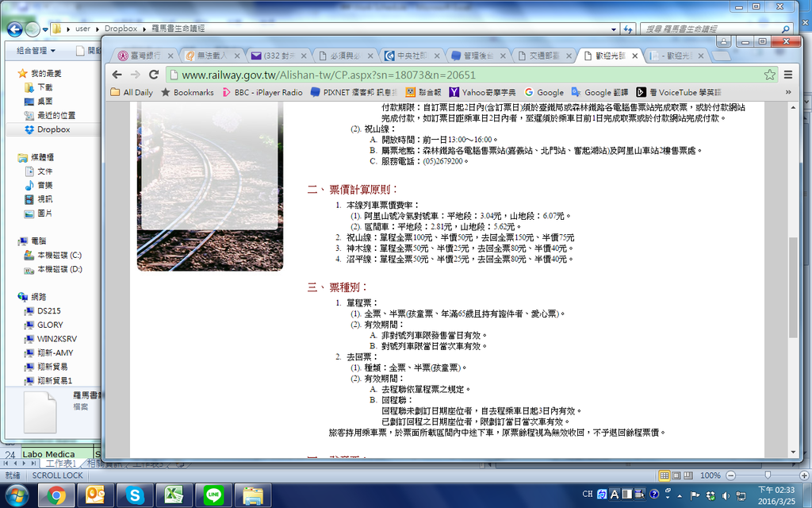Open Explorer address history dropdown
This screenshot has height=508, width=812.
[614, 29]
